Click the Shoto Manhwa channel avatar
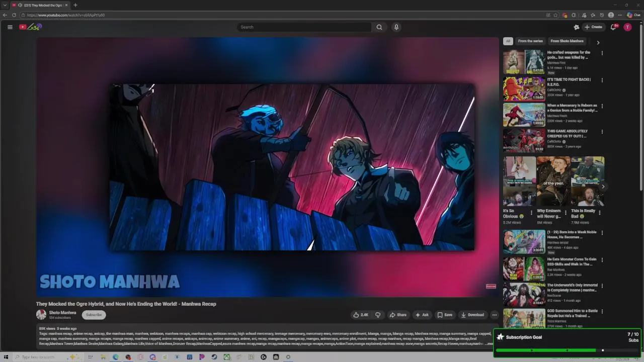The image size is (644, 362). (x=41, y=315)
